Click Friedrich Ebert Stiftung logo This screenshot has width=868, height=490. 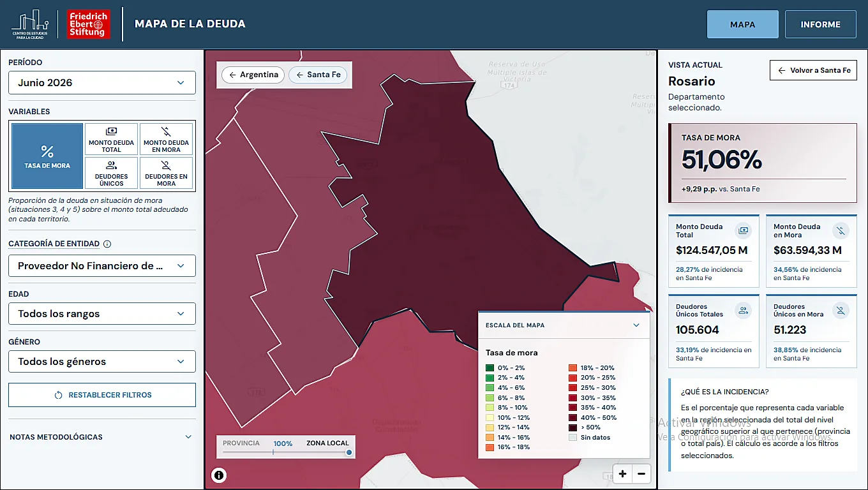point(88,24)
